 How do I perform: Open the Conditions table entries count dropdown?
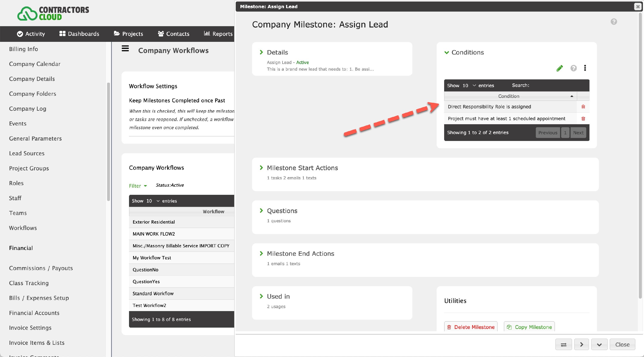click(x=469, y=85)
